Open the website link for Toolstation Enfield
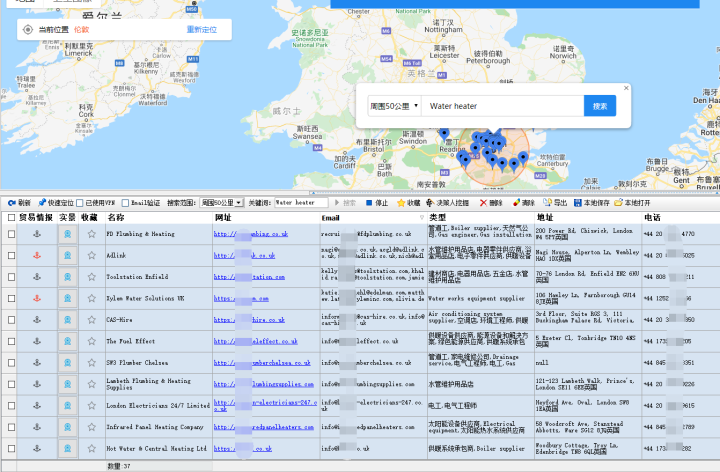The height and width of the screenshot is (472, 720). click(x=249, y=277)
